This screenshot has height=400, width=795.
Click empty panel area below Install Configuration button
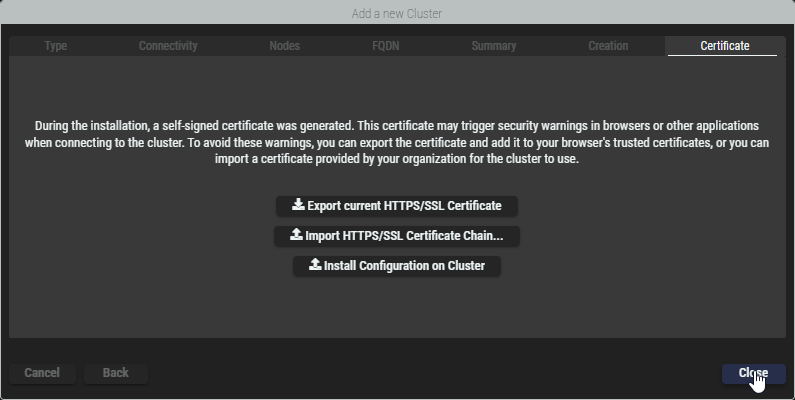[397, 310]
